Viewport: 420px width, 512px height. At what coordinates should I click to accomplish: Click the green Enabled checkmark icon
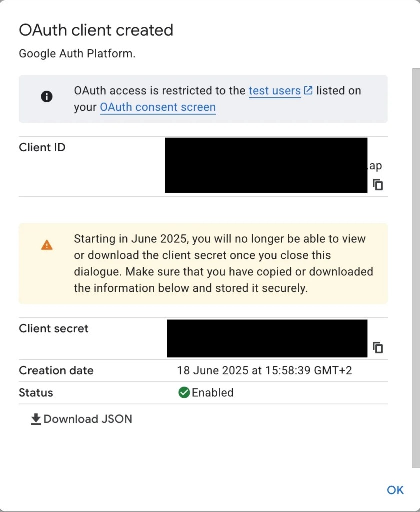(184, 392)
